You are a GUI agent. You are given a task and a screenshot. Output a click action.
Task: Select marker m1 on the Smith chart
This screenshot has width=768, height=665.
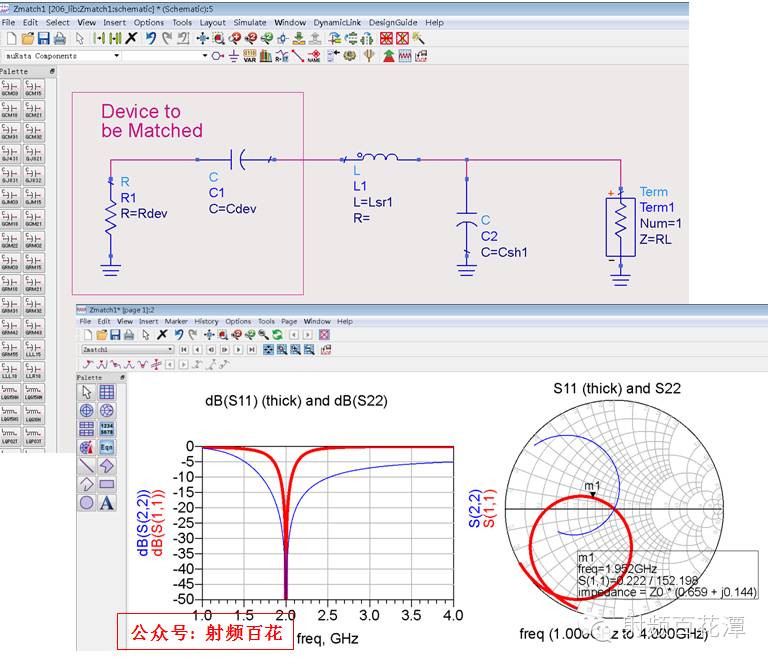592,494
